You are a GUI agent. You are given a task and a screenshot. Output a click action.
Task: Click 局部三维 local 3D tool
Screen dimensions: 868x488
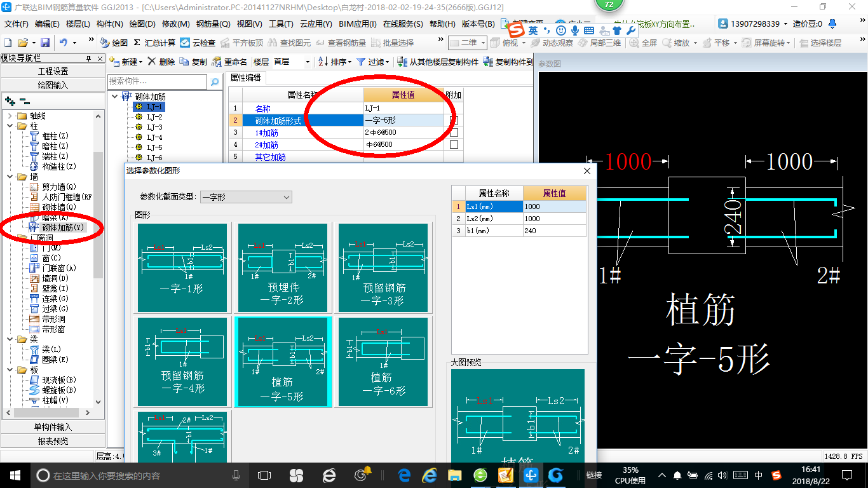[599, 43]
